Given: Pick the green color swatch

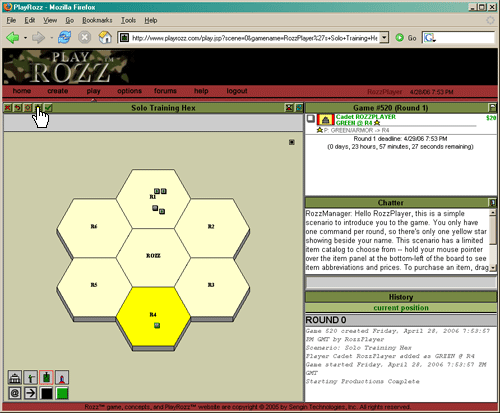Looking at the screenshot, I should (x=62, y=393).
